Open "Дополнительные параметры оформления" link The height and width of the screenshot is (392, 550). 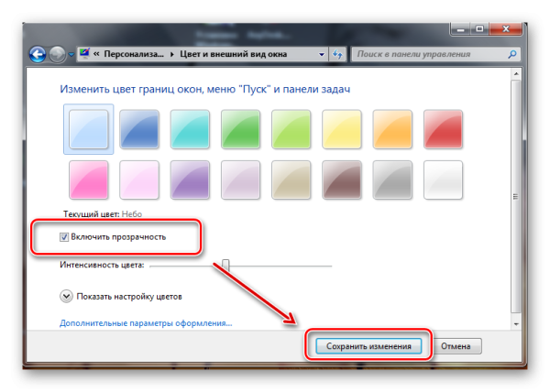point(146,323)
